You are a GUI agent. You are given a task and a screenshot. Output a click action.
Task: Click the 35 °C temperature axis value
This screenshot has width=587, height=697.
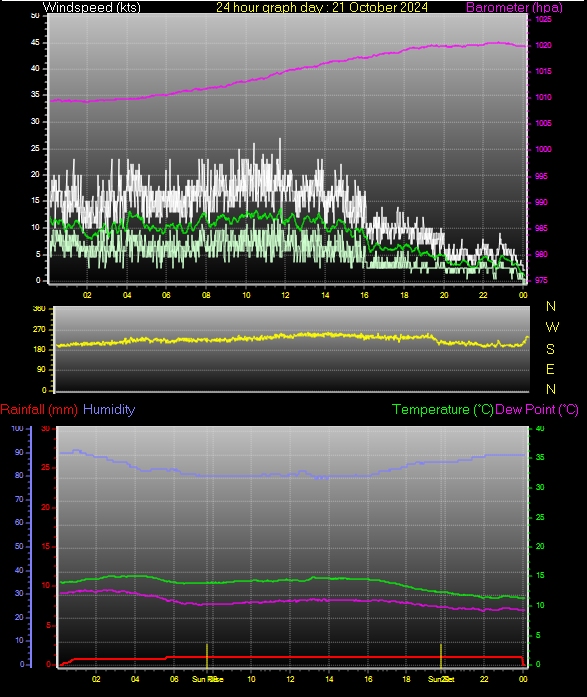pos(540,457)
